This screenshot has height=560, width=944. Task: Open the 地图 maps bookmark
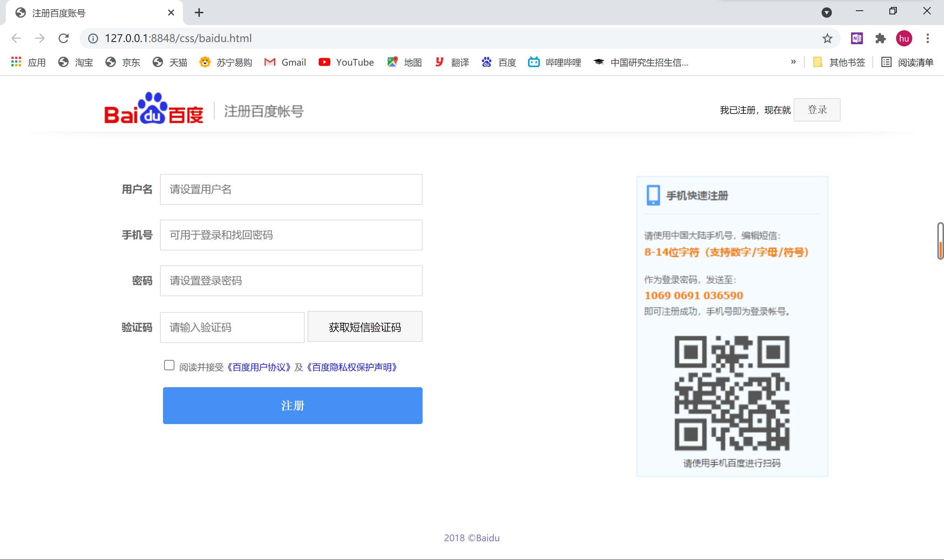click(x=405, y=62)
